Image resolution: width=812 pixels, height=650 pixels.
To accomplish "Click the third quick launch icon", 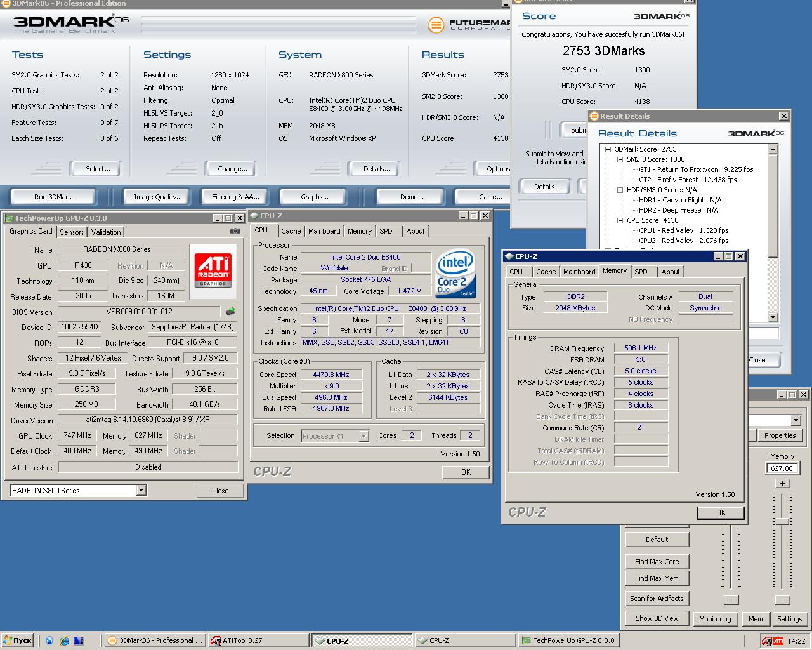I will click(79, 640).
